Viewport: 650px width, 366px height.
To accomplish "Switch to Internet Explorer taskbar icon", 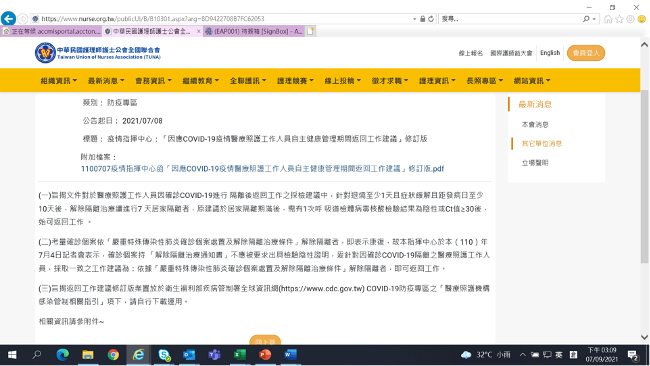I will click(x=138, y=355).
